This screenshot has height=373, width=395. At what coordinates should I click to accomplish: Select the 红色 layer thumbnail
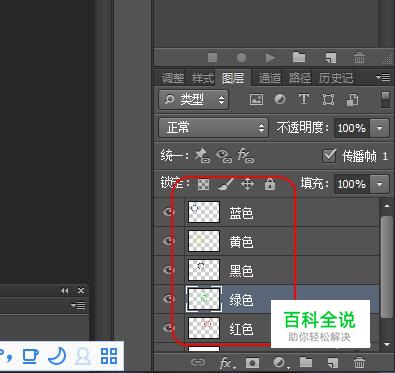click(204, 328)
